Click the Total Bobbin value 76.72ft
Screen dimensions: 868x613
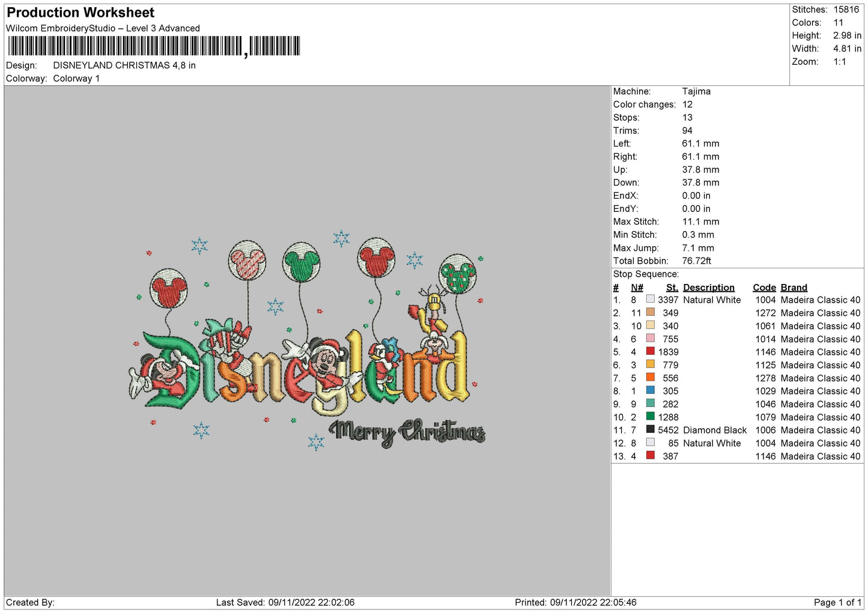pyautogui.click(x=697, y=261)
